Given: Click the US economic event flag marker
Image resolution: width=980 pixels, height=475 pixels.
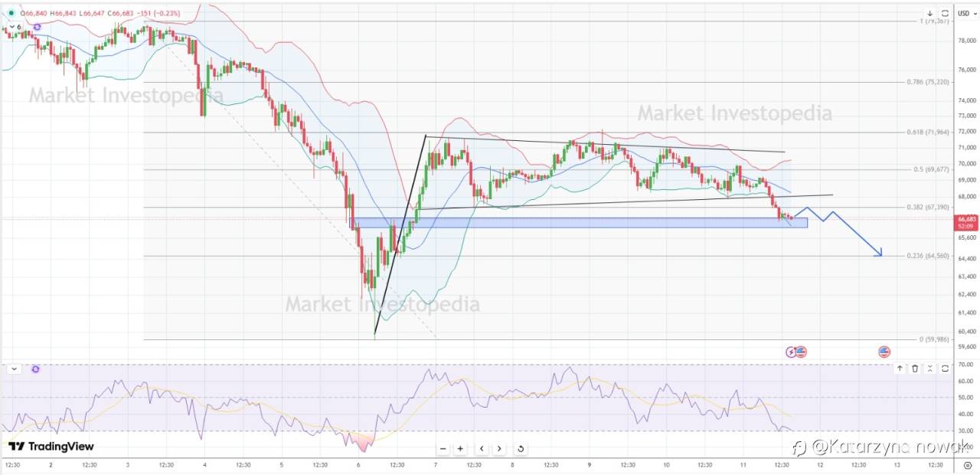Looking at the screenshot, I should [884, 352].
